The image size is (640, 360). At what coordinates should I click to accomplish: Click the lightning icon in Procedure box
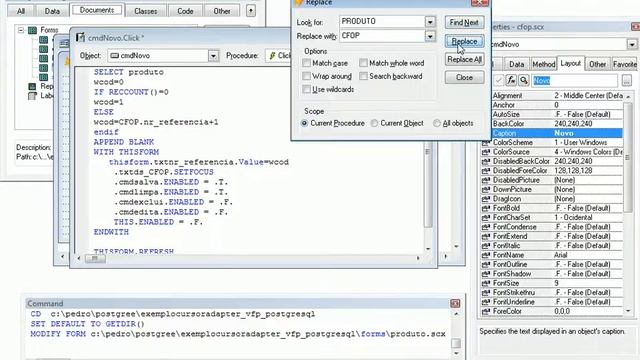point(273,56)
